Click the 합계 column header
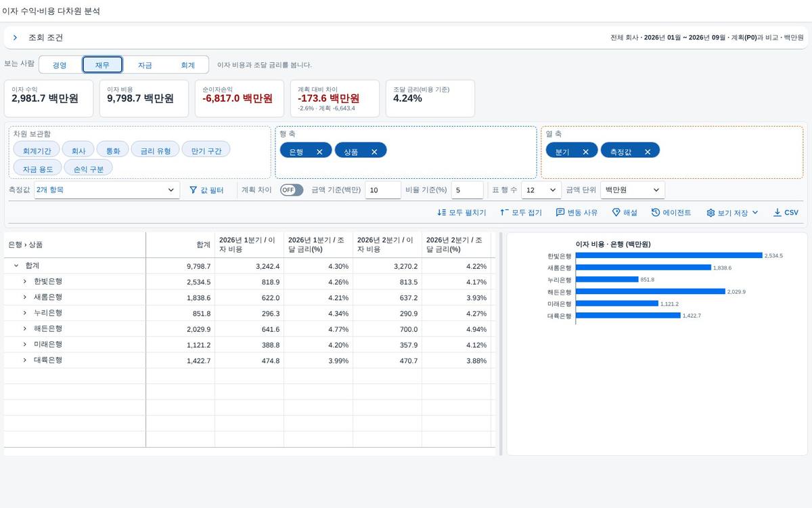This screenshot has width=812, height=508. (181, 245)
